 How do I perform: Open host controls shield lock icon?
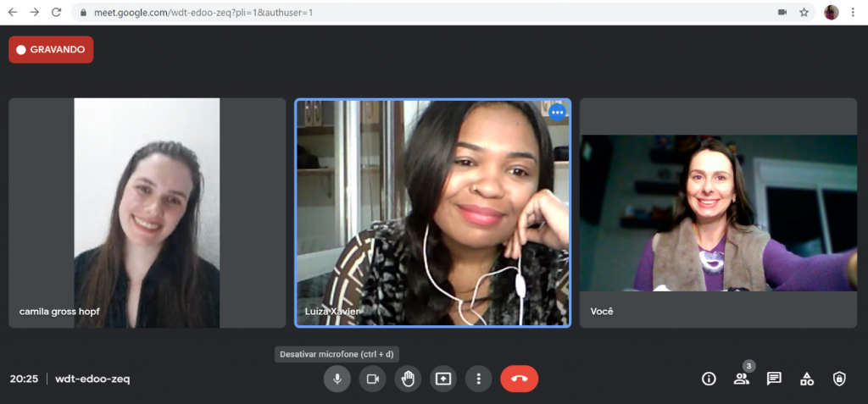coord(839,379)
